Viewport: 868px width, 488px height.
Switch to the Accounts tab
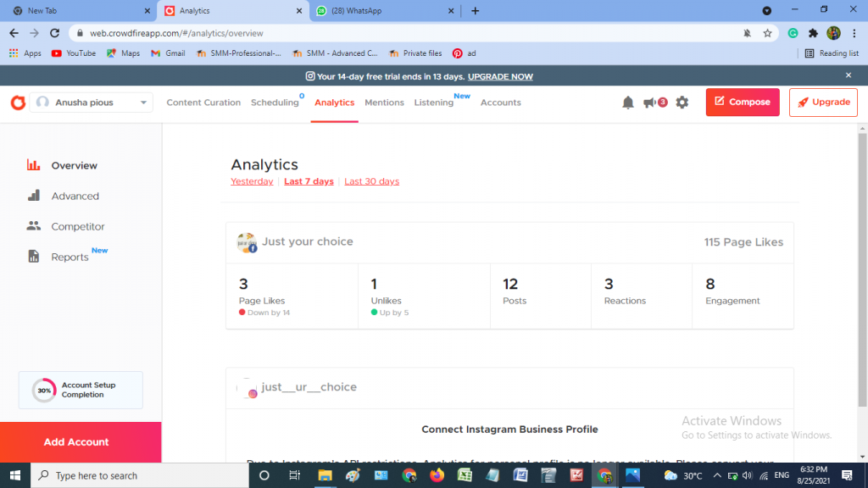tap(500, 103)
